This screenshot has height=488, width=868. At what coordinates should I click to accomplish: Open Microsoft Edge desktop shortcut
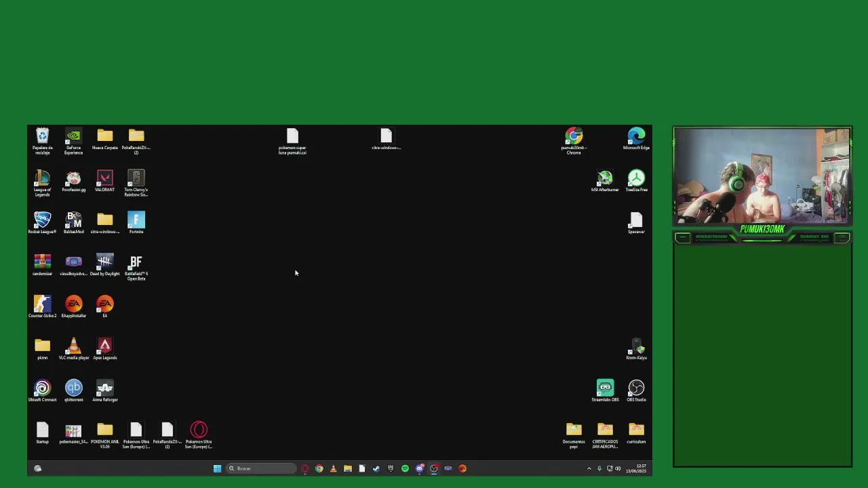click(636, 138)
